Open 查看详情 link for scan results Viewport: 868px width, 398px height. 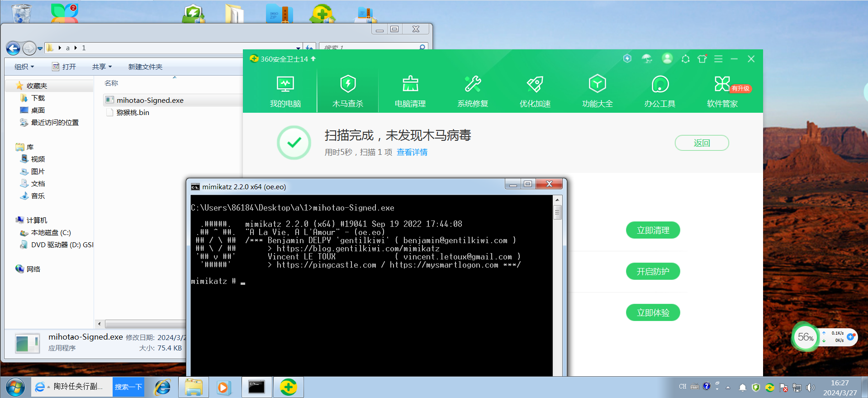412,152
